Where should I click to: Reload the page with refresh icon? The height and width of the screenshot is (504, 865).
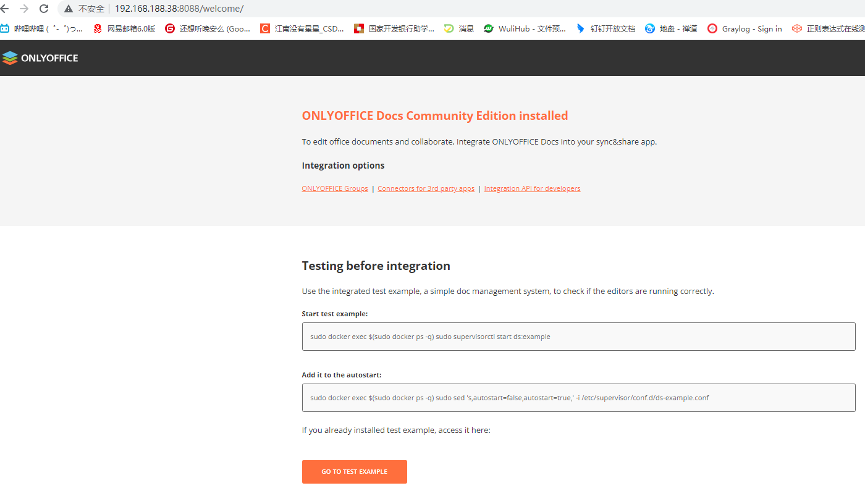pyautogui.click(x=44, y=9)
